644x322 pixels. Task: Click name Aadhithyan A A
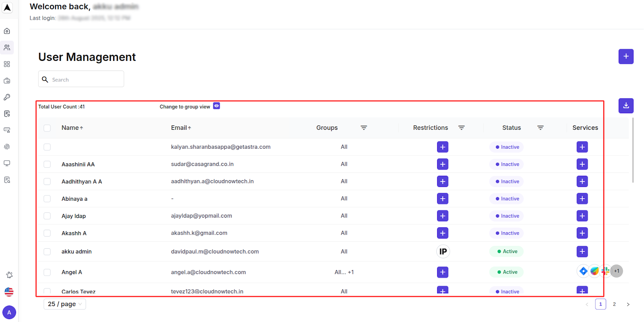point(82,182)
